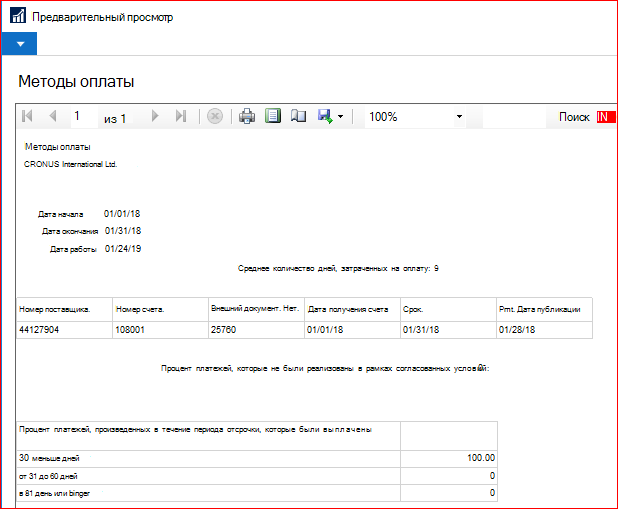The image size is (618, 509).
Task: Go to first page of report
Action: [27, 116]
